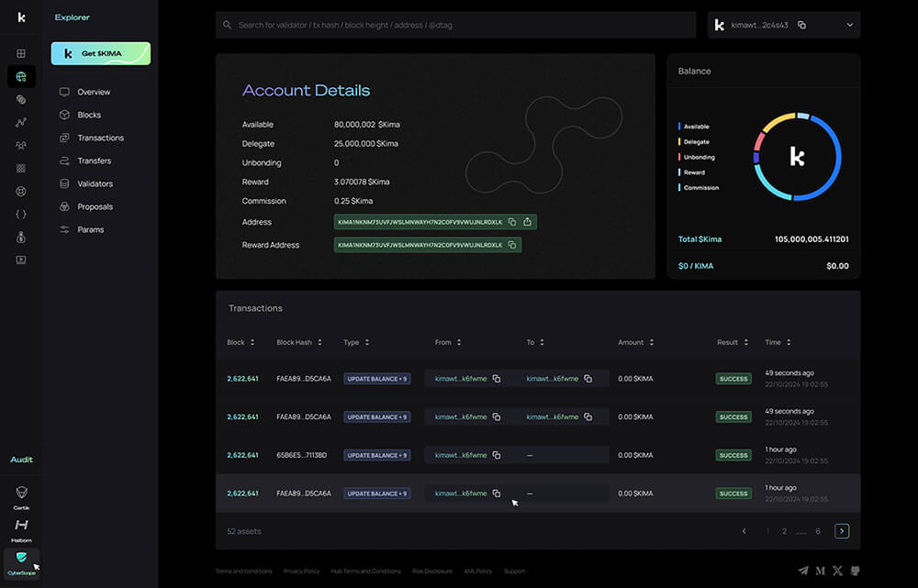This screenshot has width=918, height=588.
Task: Open Overview in Explorer menu
Action: pos(85,92)
